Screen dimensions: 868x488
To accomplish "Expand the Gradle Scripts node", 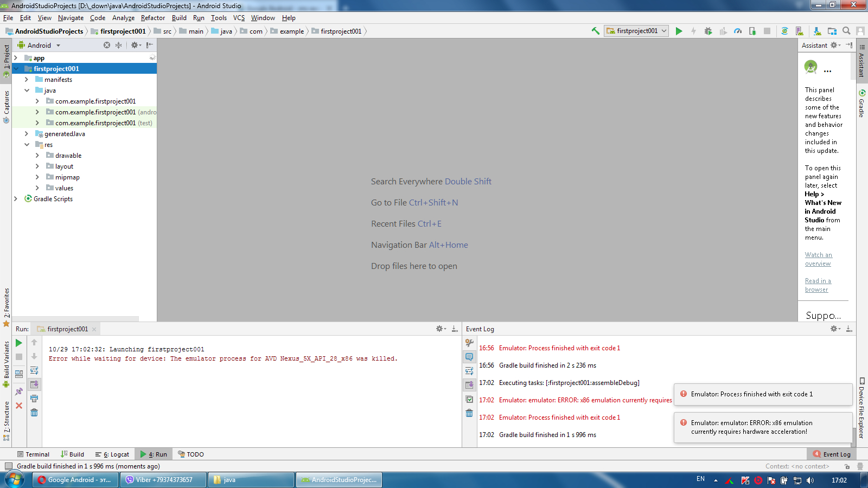I will [x=16, y=198].
